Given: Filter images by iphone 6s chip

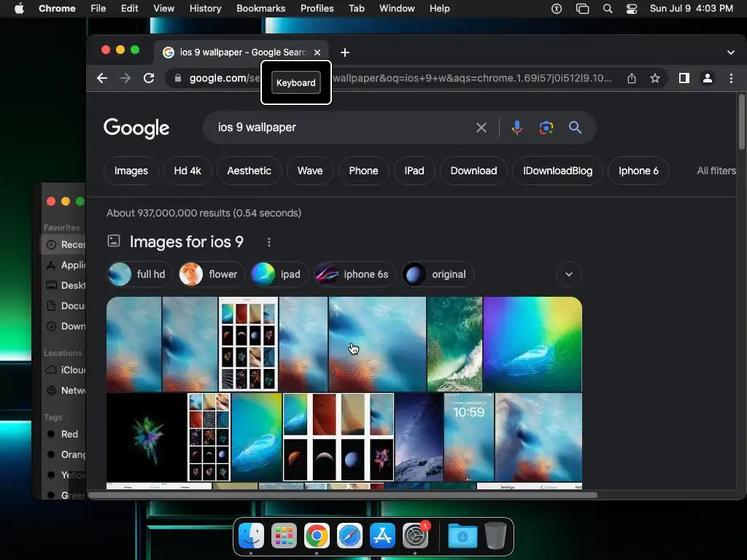Looking at the screenshot, I should pos(355,274).
